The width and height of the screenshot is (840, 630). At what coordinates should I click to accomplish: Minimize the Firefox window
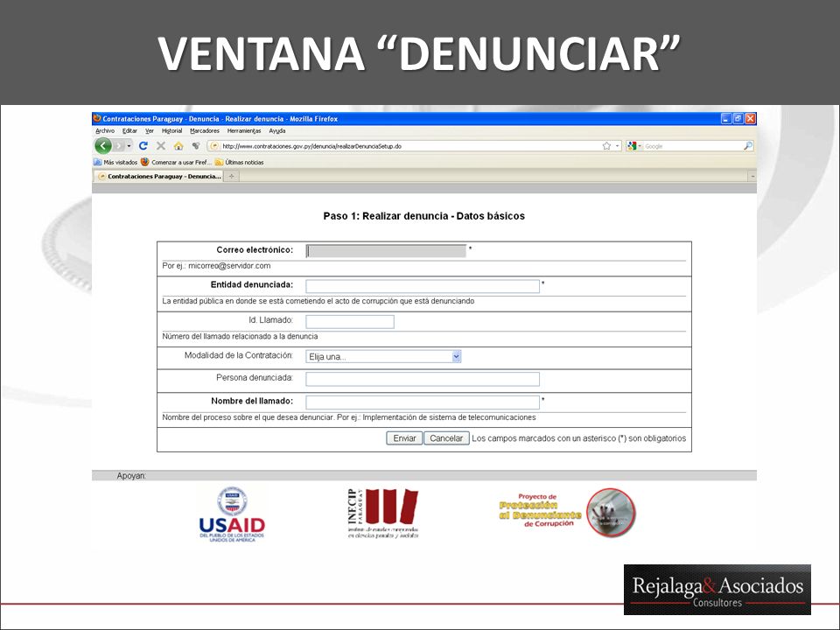pyautogui.click(x=726, y=119)
